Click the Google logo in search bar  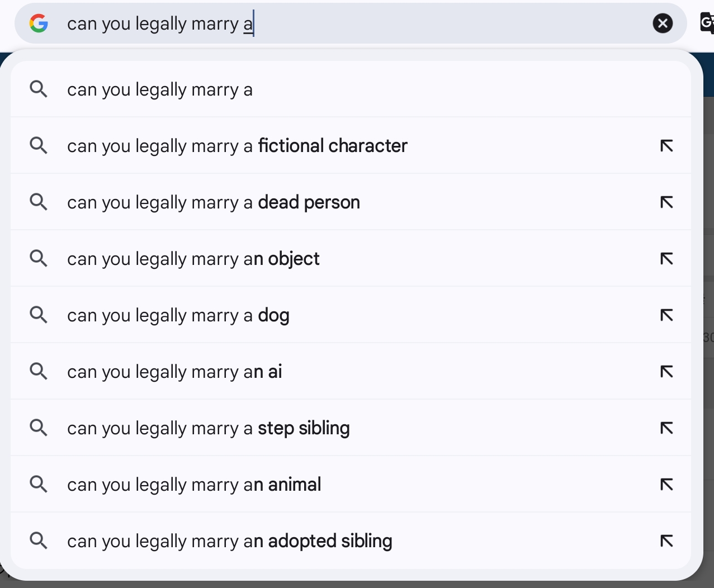pyautogui.click(x=39, y=23)
